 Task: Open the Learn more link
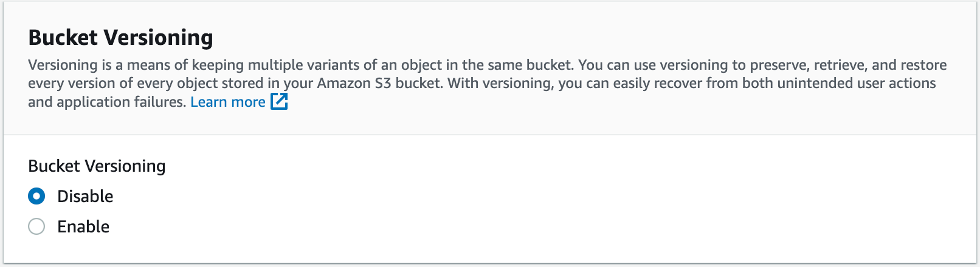[x=227, y=102]
